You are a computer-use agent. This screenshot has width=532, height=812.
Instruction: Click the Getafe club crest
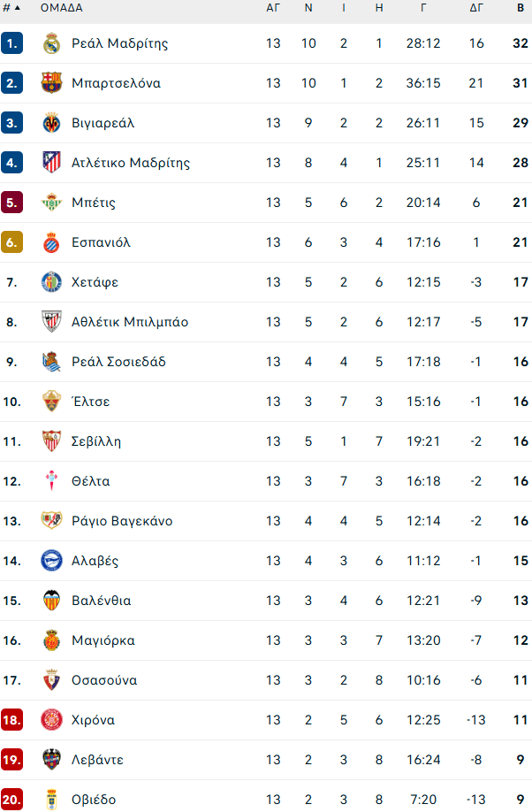point(51,281)
